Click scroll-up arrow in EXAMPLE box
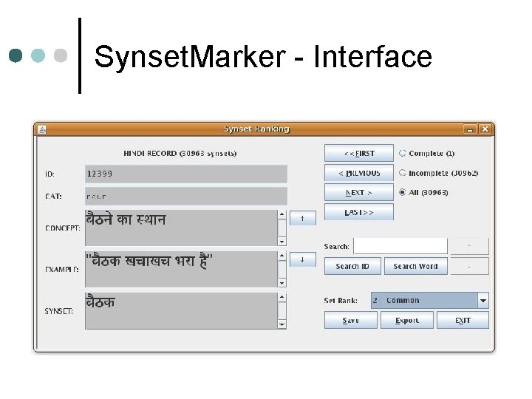This screenshot has height=399, width=532. pos(282,256)
